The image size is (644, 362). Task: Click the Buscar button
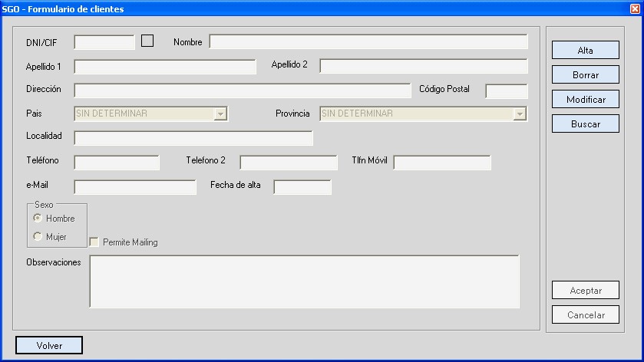pyautogui.click(x=585, y=124)
